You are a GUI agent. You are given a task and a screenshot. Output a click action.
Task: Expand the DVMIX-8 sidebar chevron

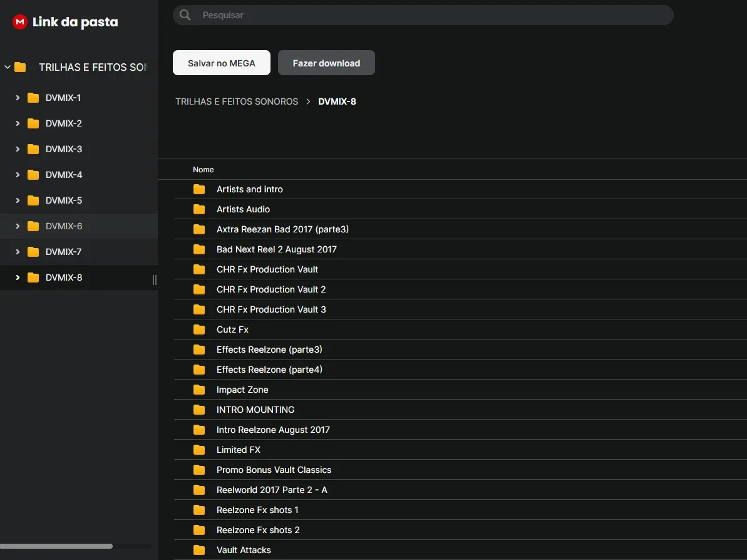pyautogui.click(x=18, y=277)
